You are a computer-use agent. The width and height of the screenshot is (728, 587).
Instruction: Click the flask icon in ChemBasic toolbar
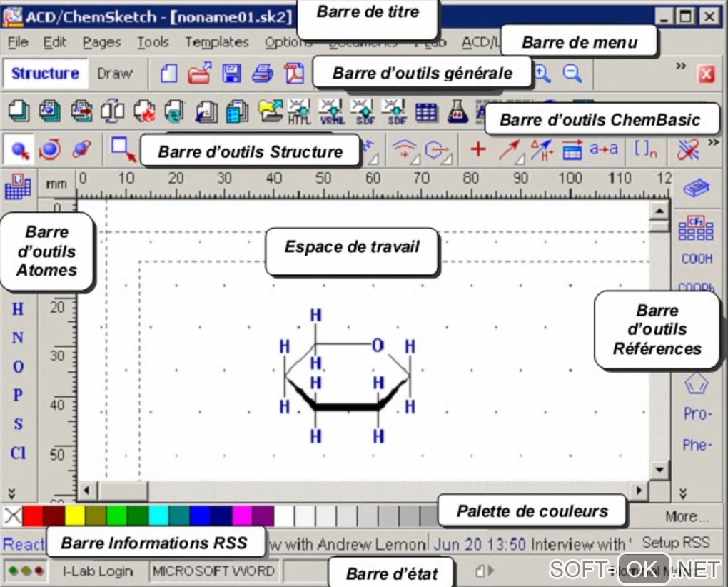point(457,112)
